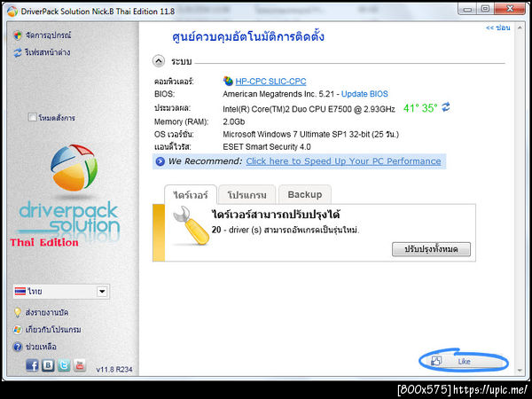This screenshot has height=399, width=532.
Task: Click the ปรับปรุงทั้งหมด update all button
Action: click(431, 249)
